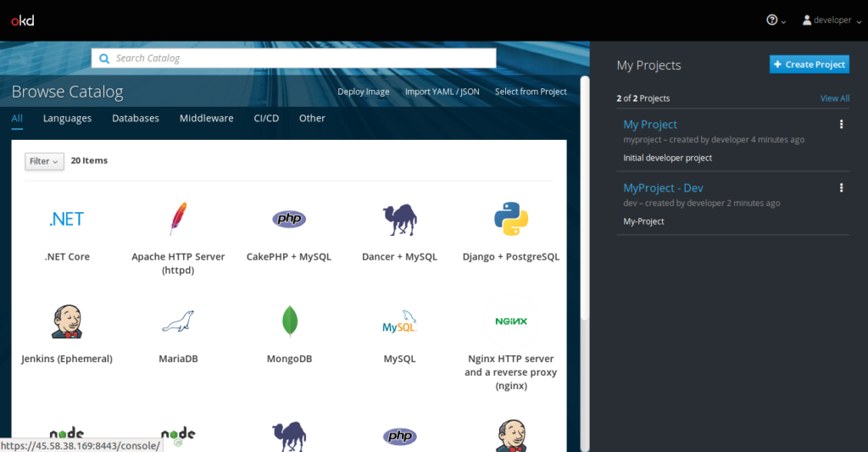Screen dimensions: 868x452
Task: Open kebab menu for My Project
Action: (x=842, y=125)
